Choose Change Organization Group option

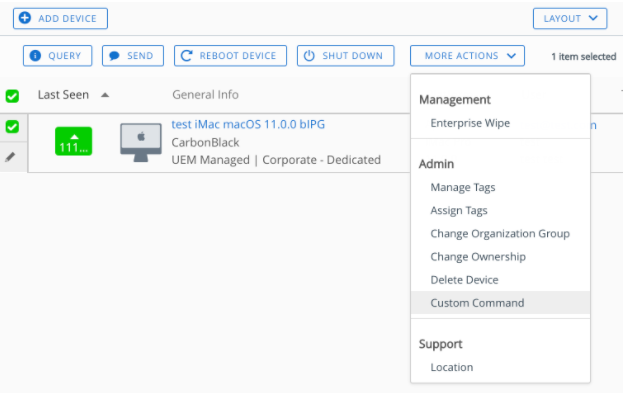[500, 233]
